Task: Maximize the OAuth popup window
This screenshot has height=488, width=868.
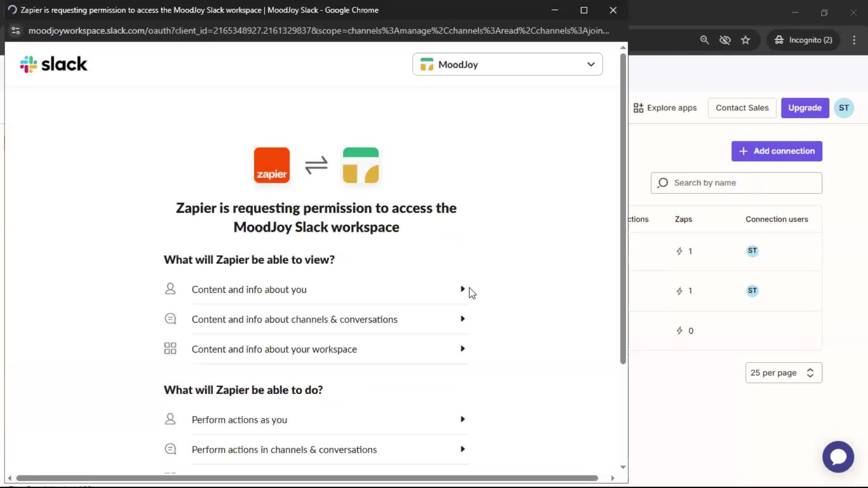Action: pos(584,10)
